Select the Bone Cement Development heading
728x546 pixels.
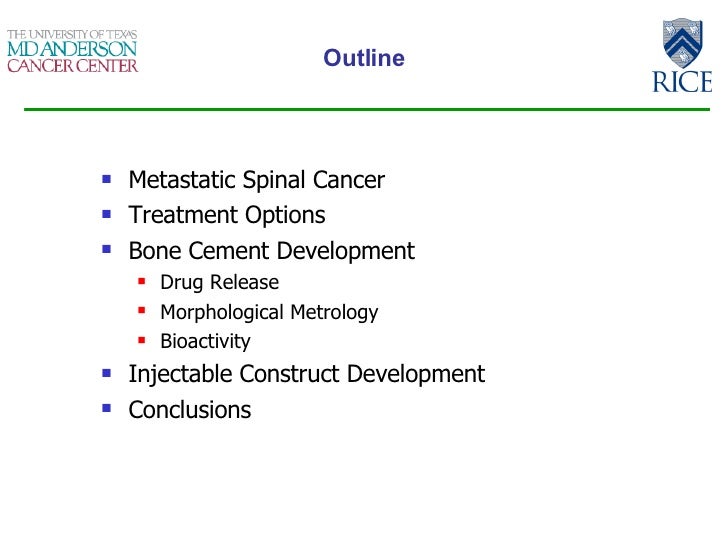(271, 251)
